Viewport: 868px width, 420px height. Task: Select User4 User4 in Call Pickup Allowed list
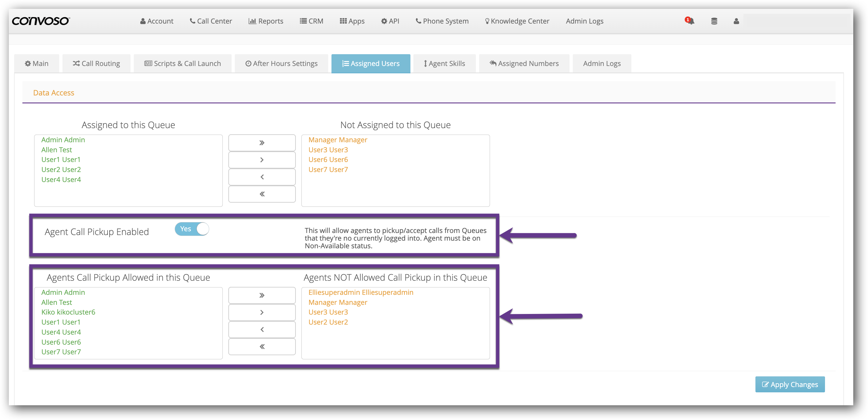coord(61,333)
